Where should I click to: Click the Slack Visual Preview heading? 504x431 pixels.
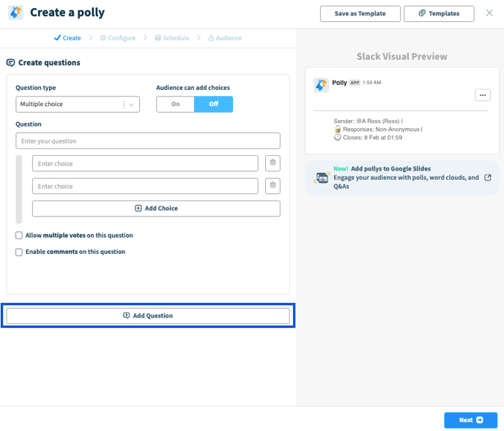401,56
